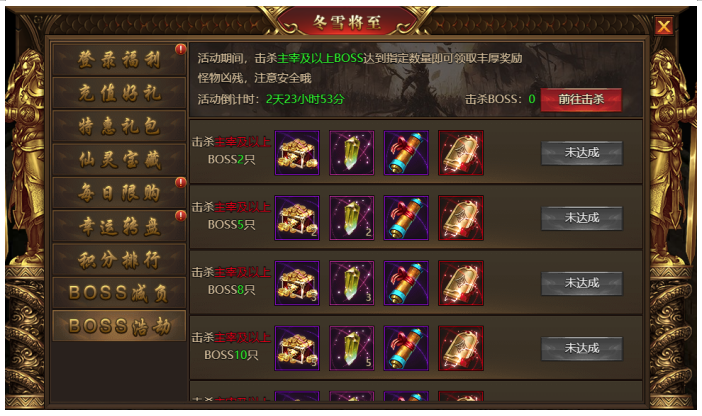
Task: Switch to the 充值好礼 tab
Action: 119,93
